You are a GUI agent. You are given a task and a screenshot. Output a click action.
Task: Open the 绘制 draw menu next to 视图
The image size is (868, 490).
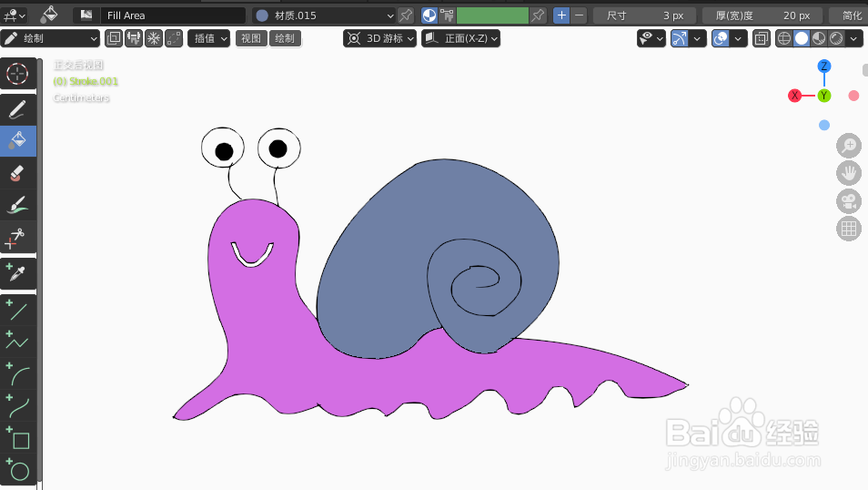(285, 38)
